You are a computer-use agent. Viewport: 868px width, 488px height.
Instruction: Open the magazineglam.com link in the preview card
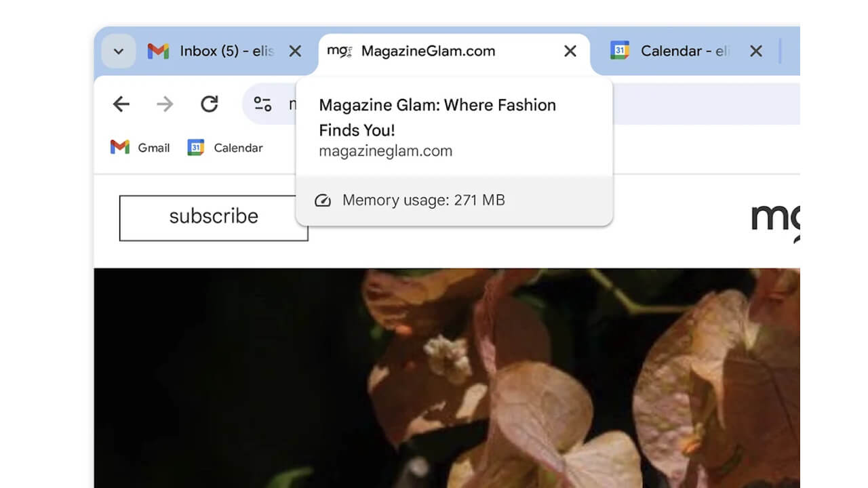(x=385, y=150)
